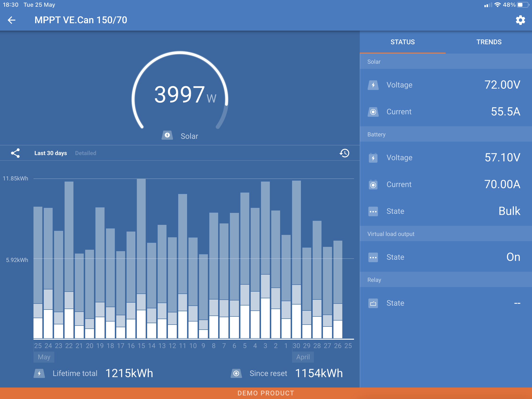
Task: Click the Lifetime total icon
Action: [x=39, y=373]
